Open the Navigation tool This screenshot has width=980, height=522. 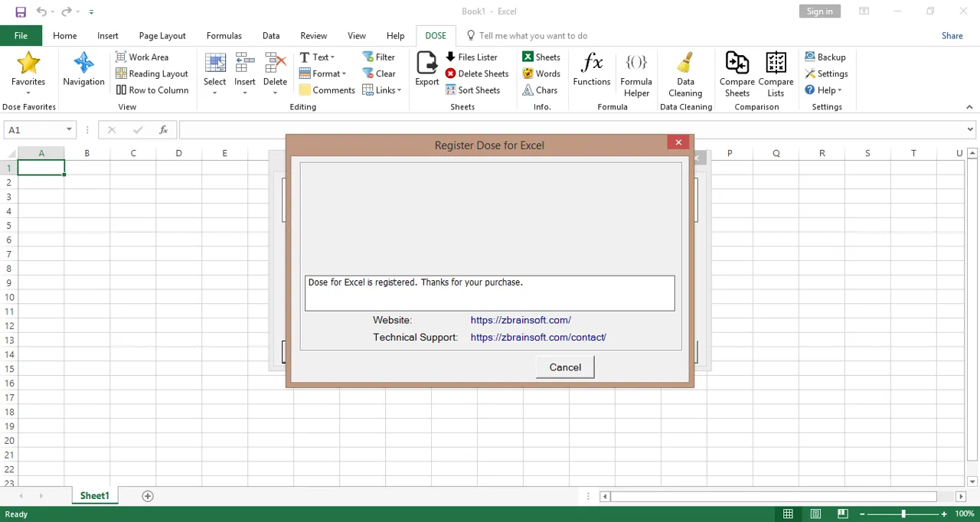pos(83,70)
